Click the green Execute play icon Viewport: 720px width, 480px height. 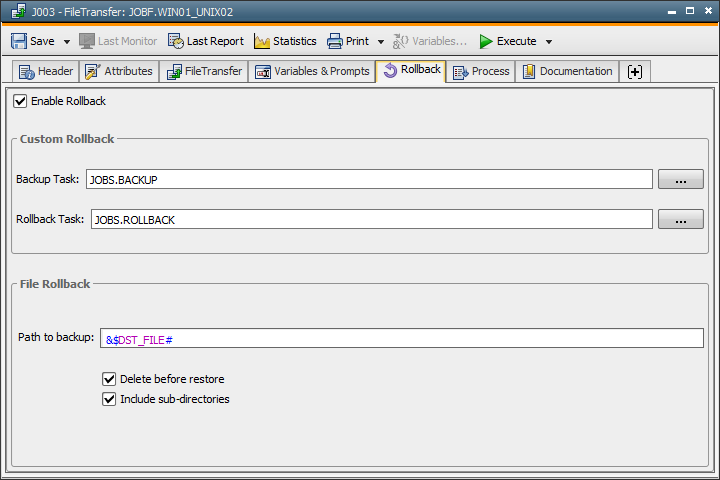486,41
